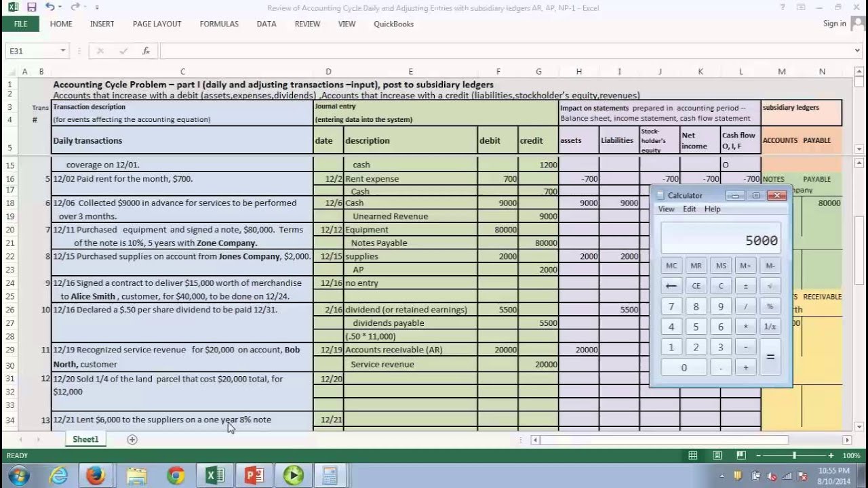Open the REVIEW ribbon tab
The height and width of the screenshot is (488, 868).
click(307, 24)
